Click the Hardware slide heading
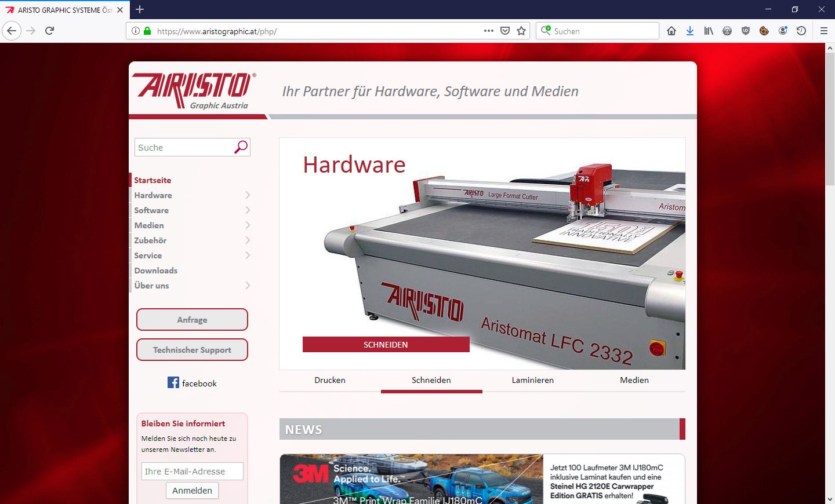 coord(354,165)
